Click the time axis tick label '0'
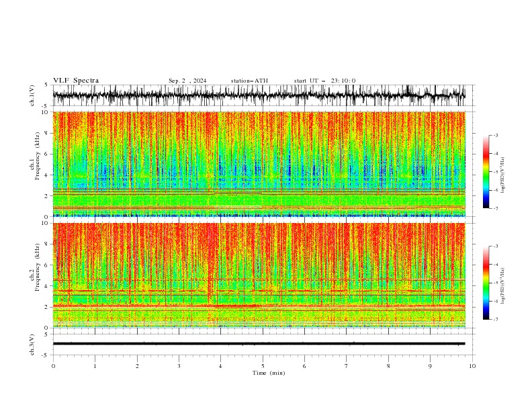 coord(53,366)
